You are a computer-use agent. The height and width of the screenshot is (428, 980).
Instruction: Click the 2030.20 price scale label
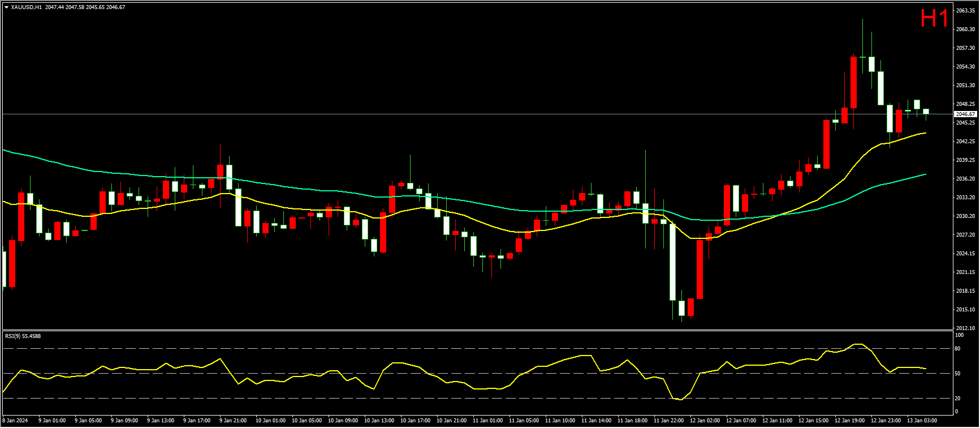tap(965, 216)
